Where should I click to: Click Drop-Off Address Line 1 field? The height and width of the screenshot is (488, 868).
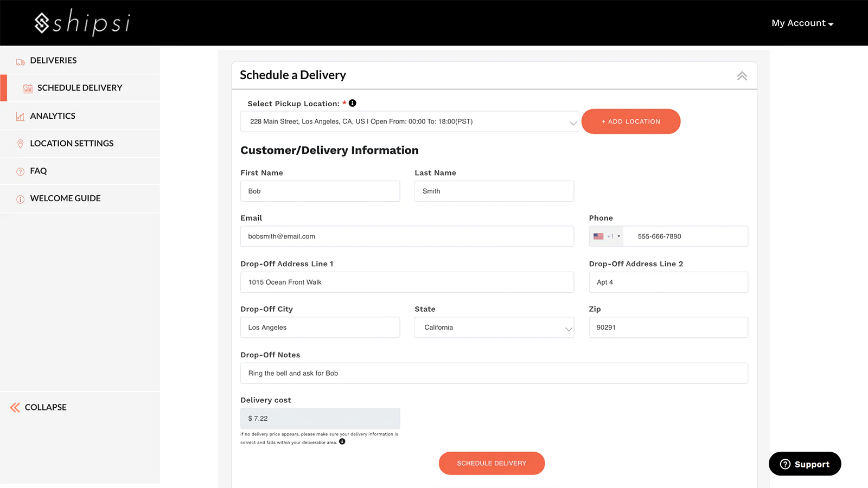coord(407,282)
